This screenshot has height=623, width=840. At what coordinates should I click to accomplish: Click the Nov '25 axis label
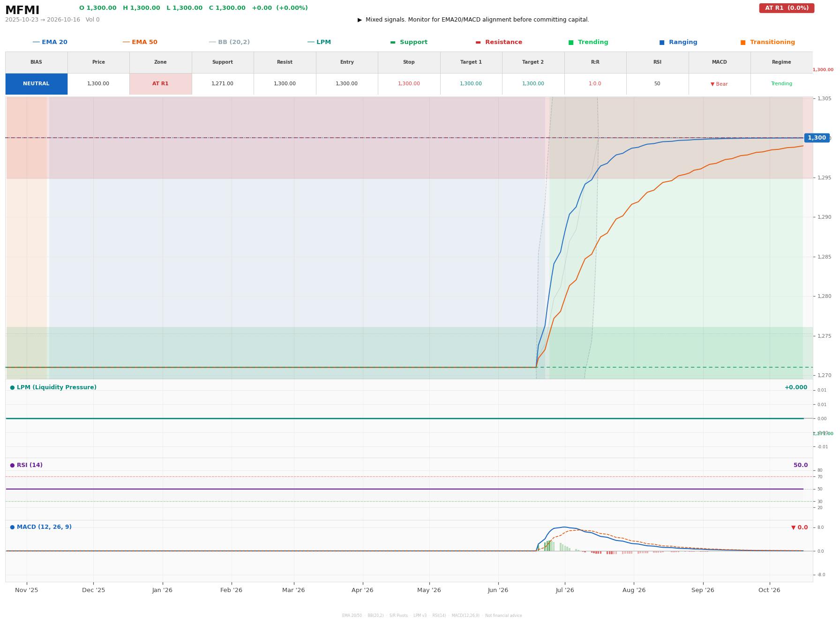coord(27,590)
